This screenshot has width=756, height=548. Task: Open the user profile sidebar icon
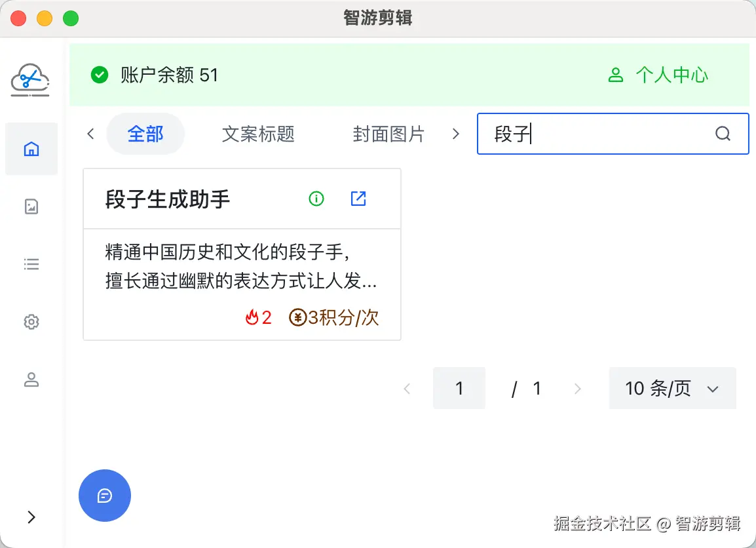coord(31,380)
